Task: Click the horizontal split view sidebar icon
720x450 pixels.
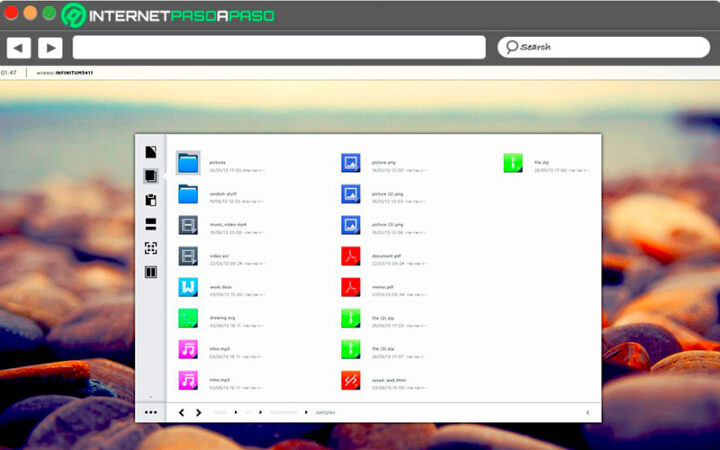Action: pos(151,224)
